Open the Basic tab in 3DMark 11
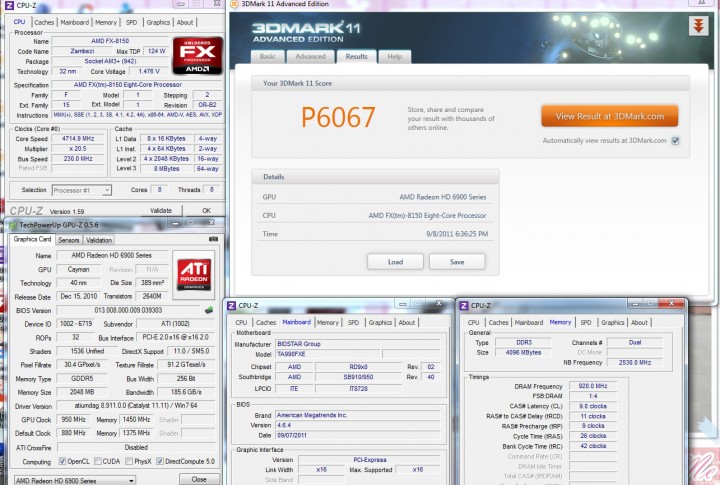The image size is (720, 485). [x=268, y=56]
